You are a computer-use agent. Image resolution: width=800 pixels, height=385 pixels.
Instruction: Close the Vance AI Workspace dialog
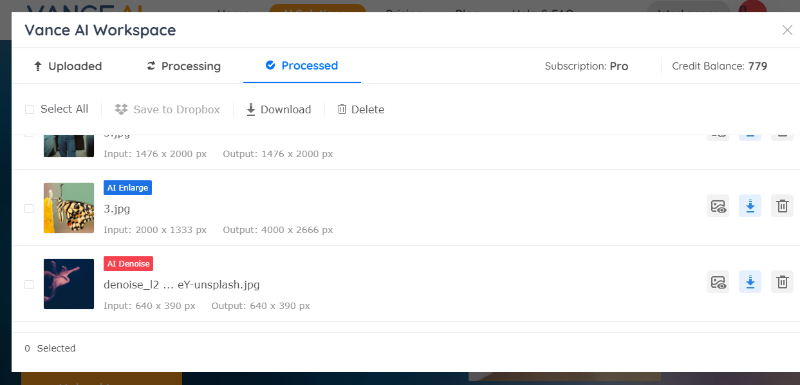(787, 30)
